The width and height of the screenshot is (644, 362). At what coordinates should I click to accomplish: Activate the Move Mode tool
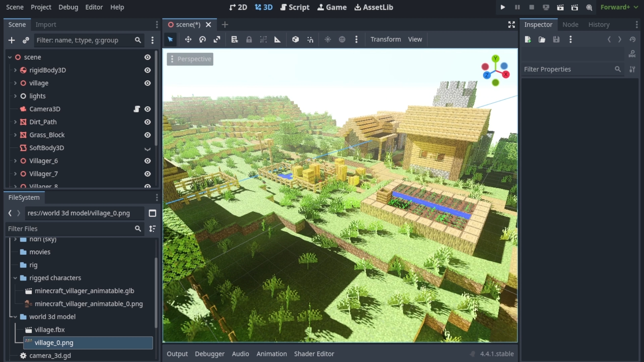coord(188,40)
